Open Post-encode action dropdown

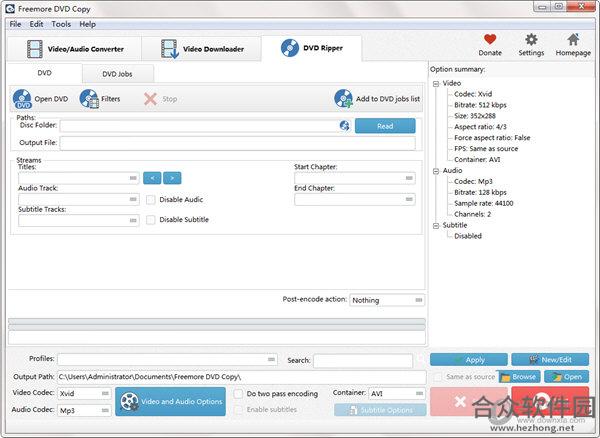(x=387, y=300)
